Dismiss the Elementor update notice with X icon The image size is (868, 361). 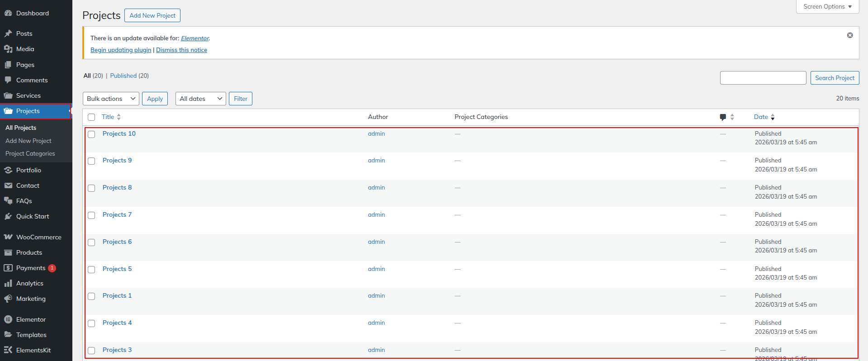pyautogui.click(x=850, y=35)
